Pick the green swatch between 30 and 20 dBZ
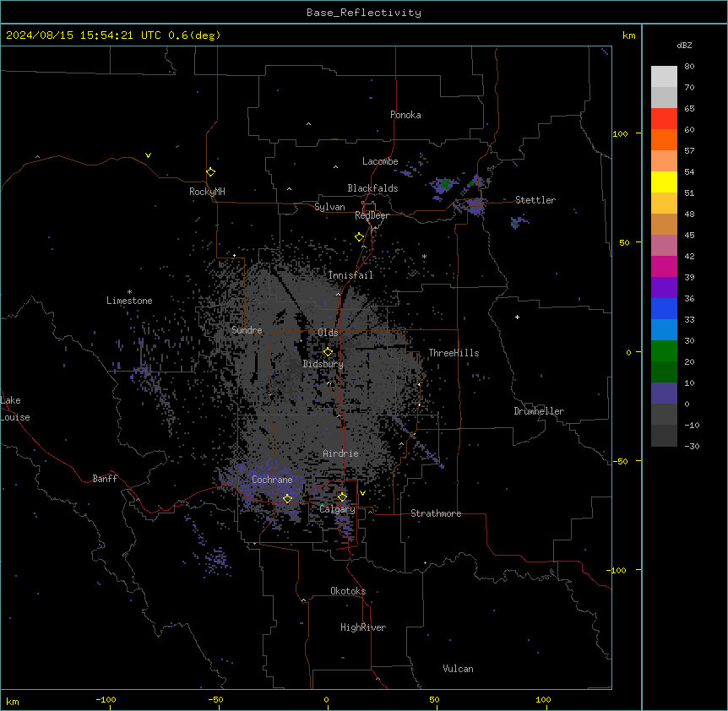The image size is (728, 711). pos(664,351)
